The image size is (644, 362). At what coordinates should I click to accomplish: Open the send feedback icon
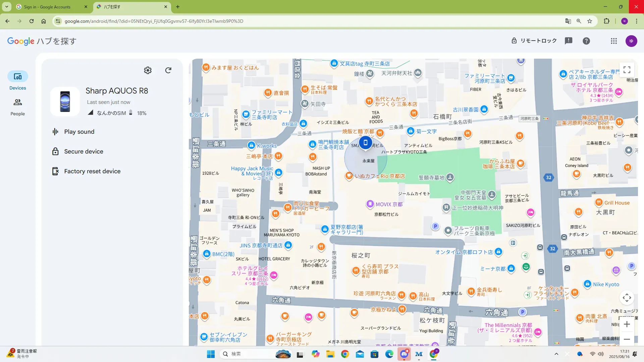[569, 41]
